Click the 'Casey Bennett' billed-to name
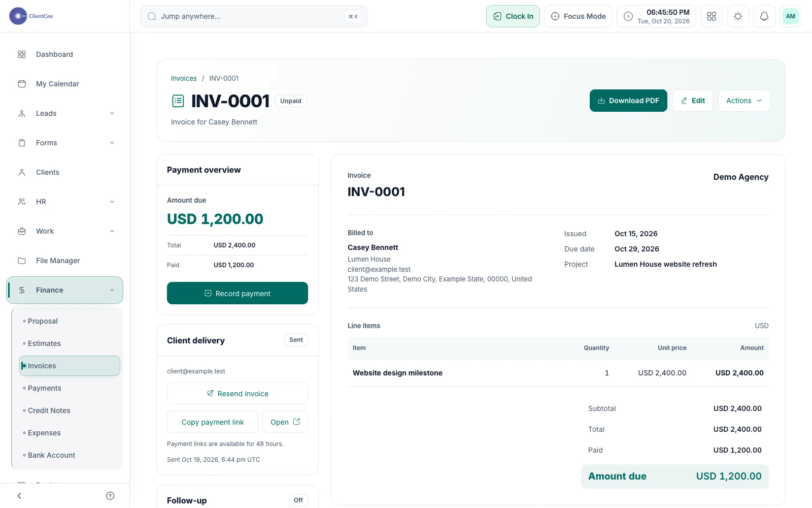 [x=373, y=247]
